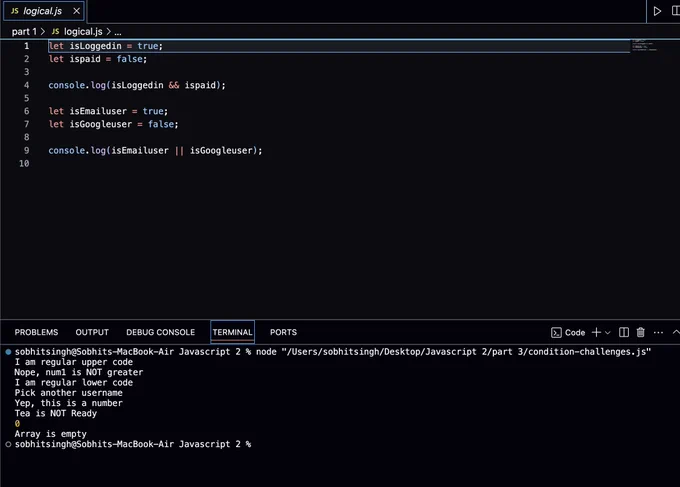Image resolution: width=680 pixels, height=487 pixels.
Task: Click line number 4 in the gutter
Action: [x=26, y=85]
